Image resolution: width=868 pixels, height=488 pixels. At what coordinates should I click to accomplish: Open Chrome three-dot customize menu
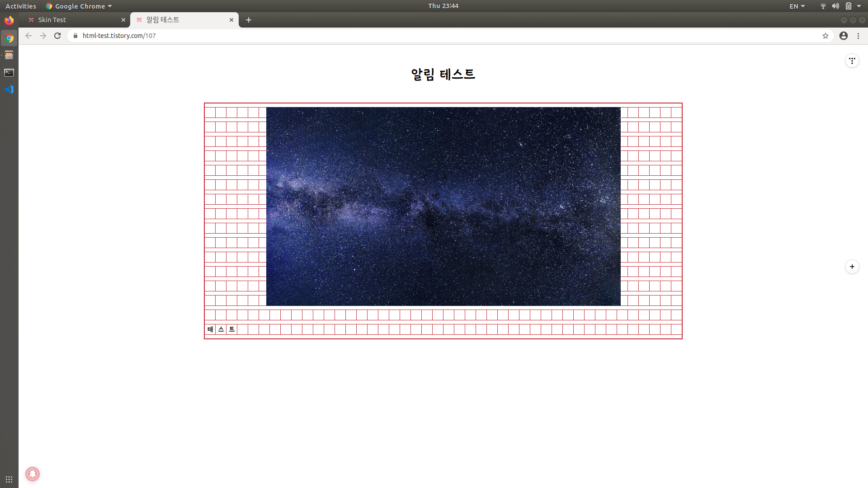pos(858,36)
